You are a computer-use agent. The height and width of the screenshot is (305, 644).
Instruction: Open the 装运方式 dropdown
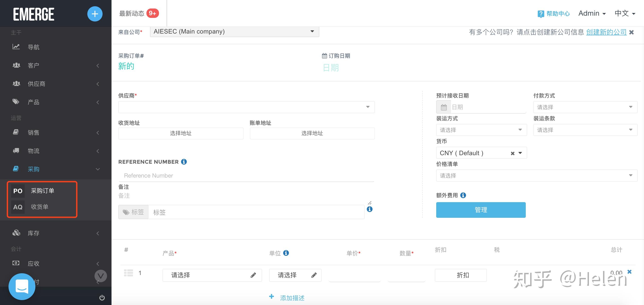481,130
